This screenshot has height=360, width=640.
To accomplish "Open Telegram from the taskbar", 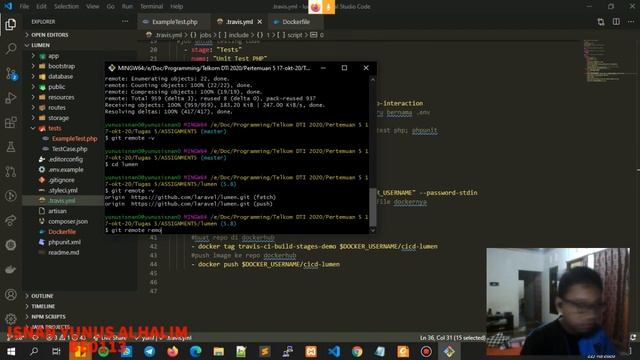I will (x=150, y=351).
